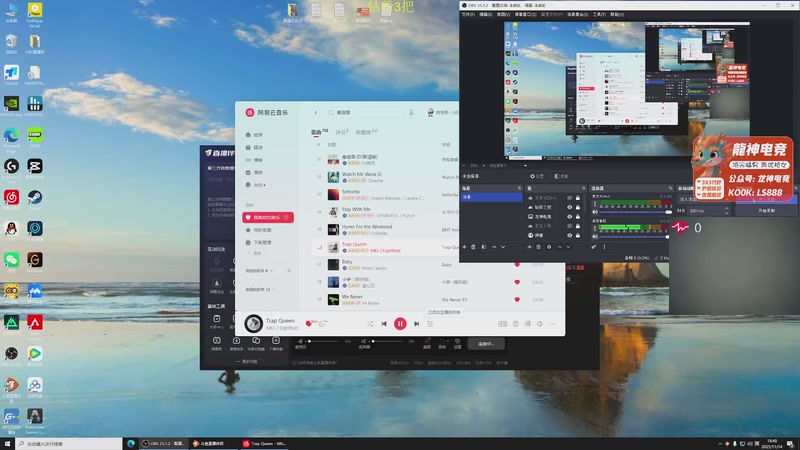Toggle visibility of the topmost OBS source
The image size is (800, 450).
(569, 198)
